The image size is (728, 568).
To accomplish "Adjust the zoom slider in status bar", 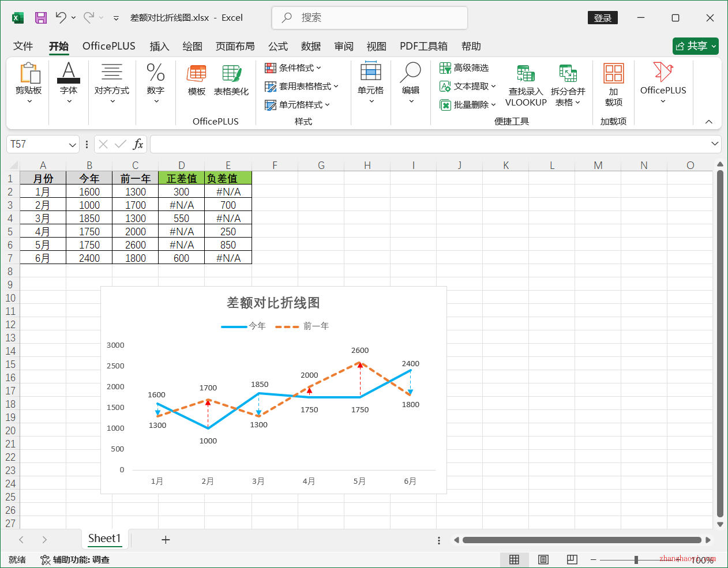I will pyautogui.click(x=636, y=559).
